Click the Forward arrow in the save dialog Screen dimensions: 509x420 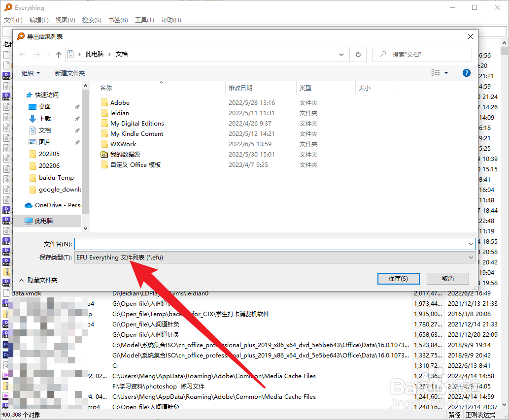(37, 55)
